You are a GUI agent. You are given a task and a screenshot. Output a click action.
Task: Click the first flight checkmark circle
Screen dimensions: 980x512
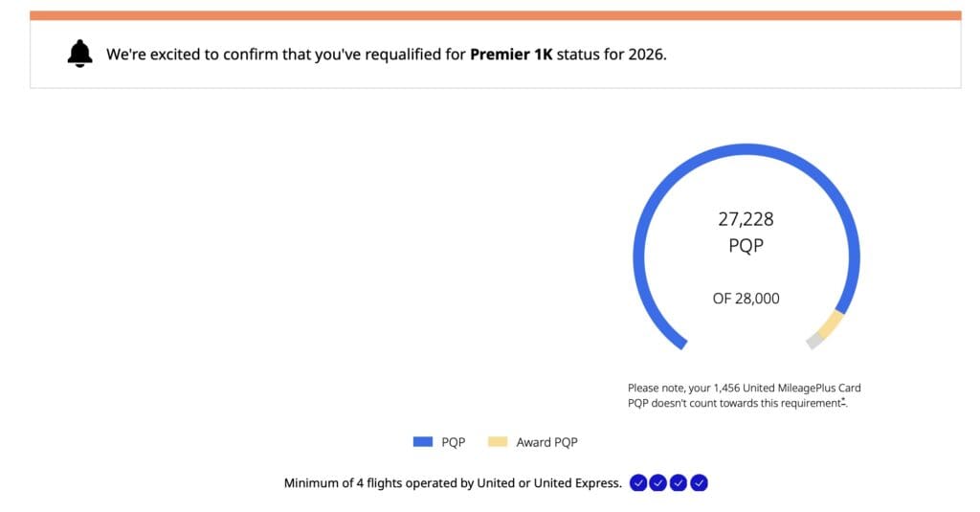(x=637, y=483)
